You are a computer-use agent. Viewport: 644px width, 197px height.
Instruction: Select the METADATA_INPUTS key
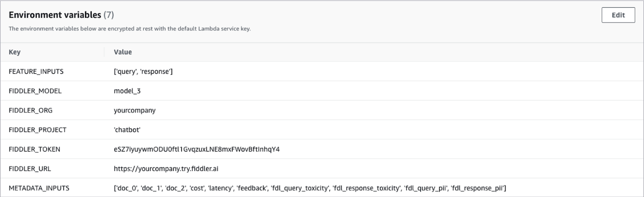[39, 188]
